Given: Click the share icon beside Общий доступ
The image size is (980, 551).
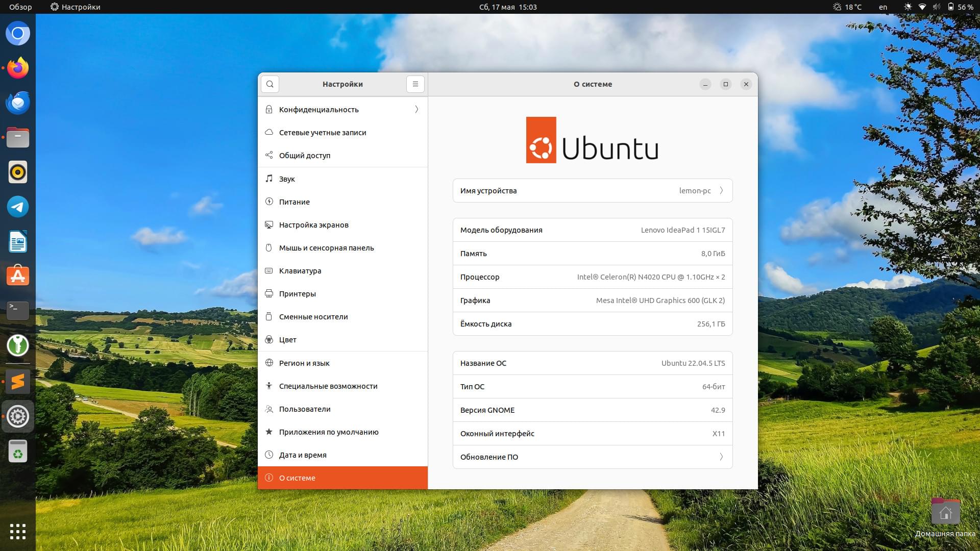Looking at the screenshot, I should (x=269, y=155).
